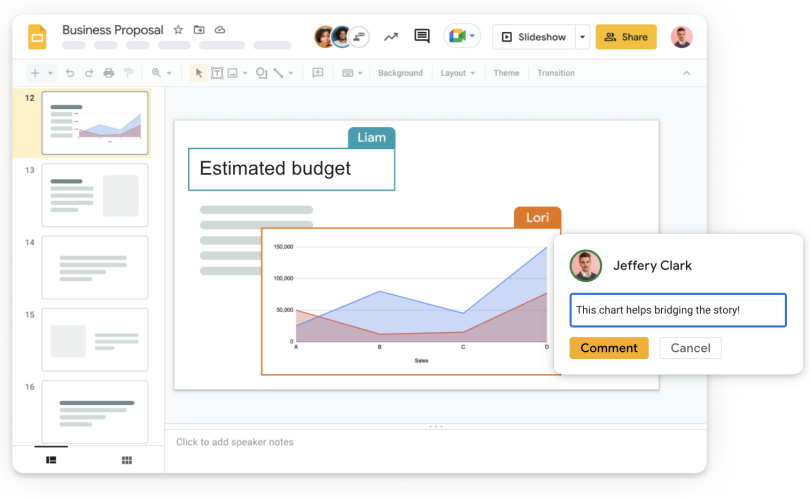Star the Business Proposal document
The height and width of the screenshot is (499, 810).
[178, 30]
